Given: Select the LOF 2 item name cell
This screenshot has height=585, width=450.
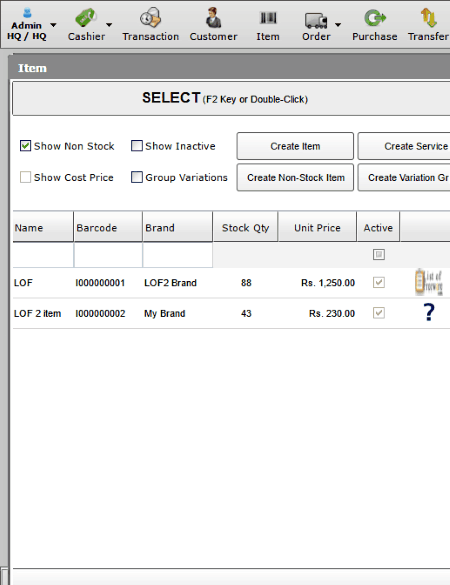Looking at the screenshot, I should (x=37, y=313).
